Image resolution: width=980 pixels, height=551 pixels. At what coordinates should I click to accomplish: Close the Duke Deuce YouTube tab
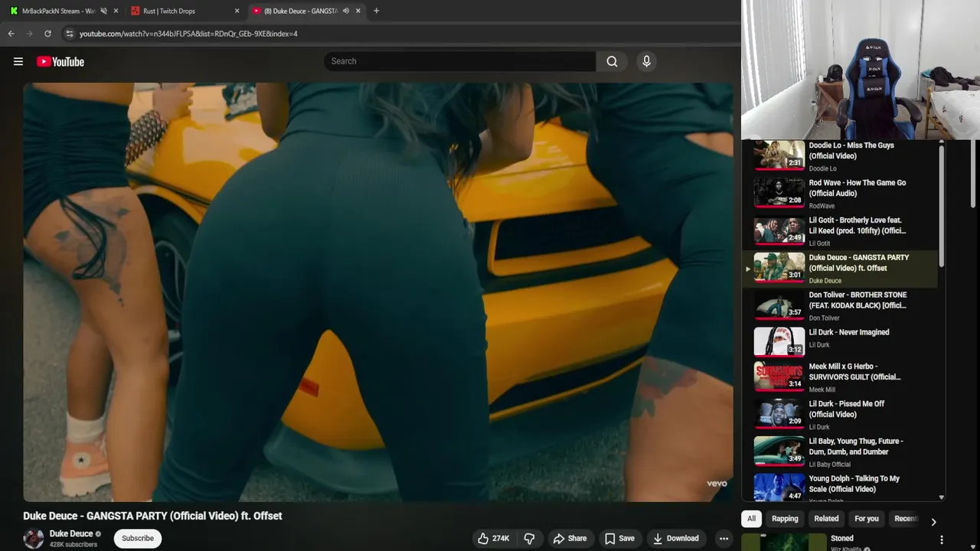pyautogui.click(x=358, y=11)
